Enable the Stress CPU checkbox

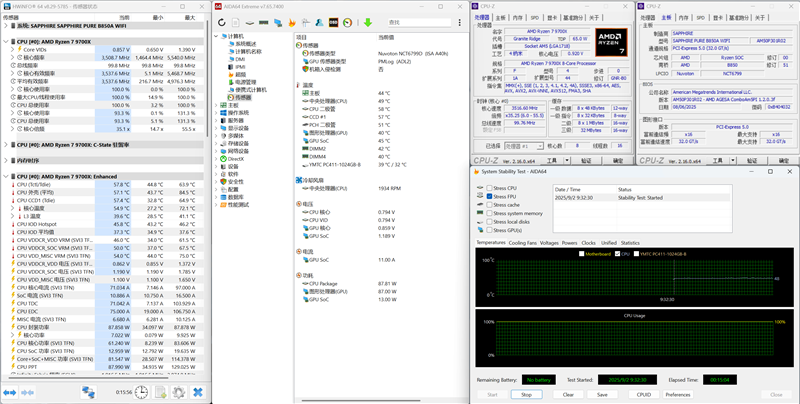490,188
